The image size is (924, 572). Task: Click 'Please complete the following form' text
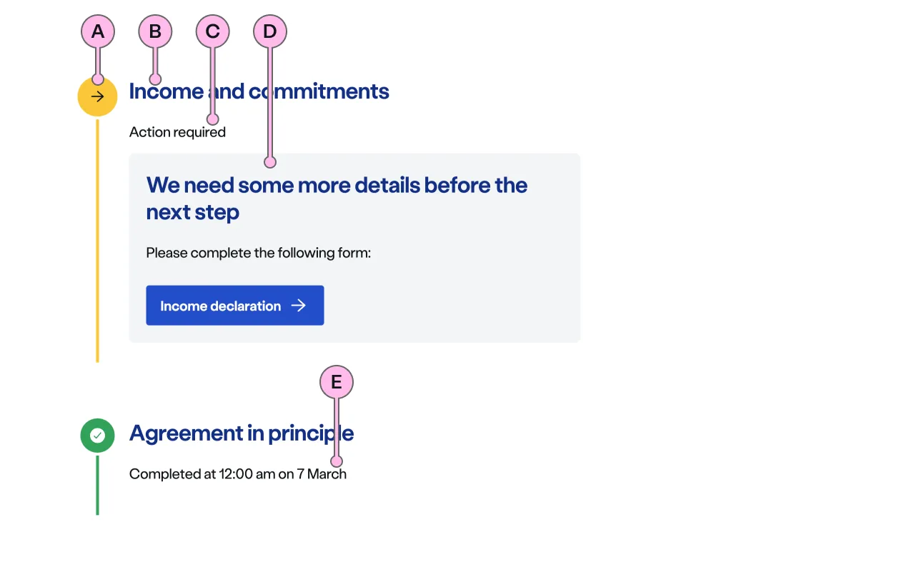click(259, 253)
